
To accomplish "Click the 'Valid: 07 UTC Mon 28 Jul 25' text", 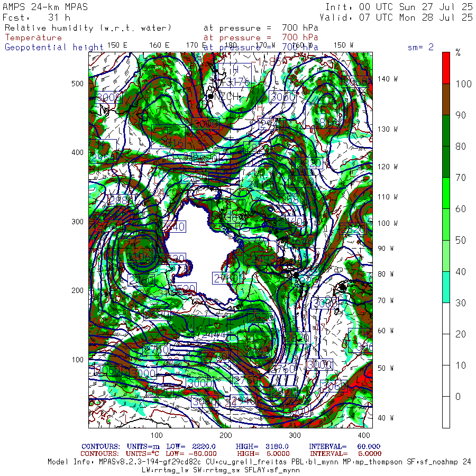I will click(396, 17).
